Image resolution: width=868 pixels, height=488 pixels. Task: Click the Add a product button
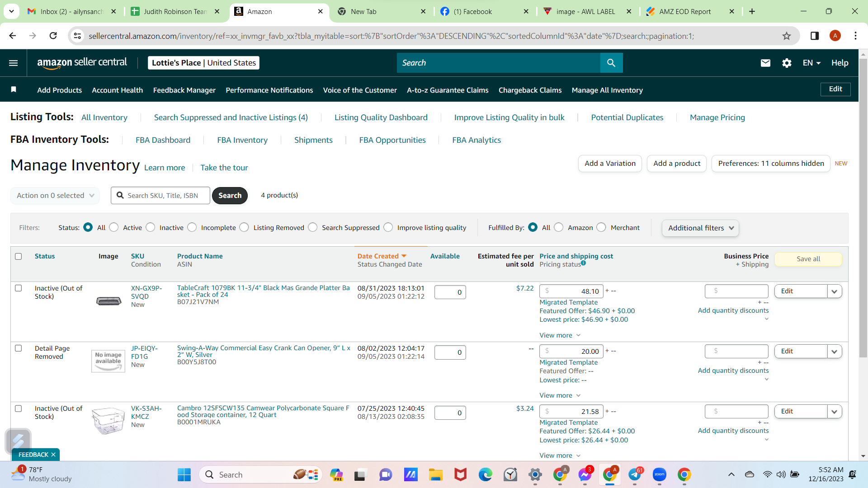tap(677, 164)
